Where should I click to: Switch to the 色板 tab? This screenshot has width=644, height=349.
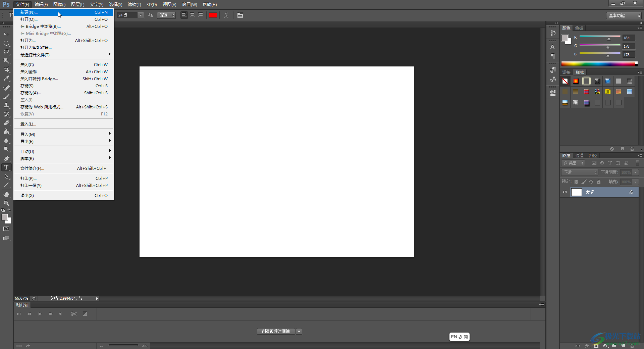[x=579, y=28]
